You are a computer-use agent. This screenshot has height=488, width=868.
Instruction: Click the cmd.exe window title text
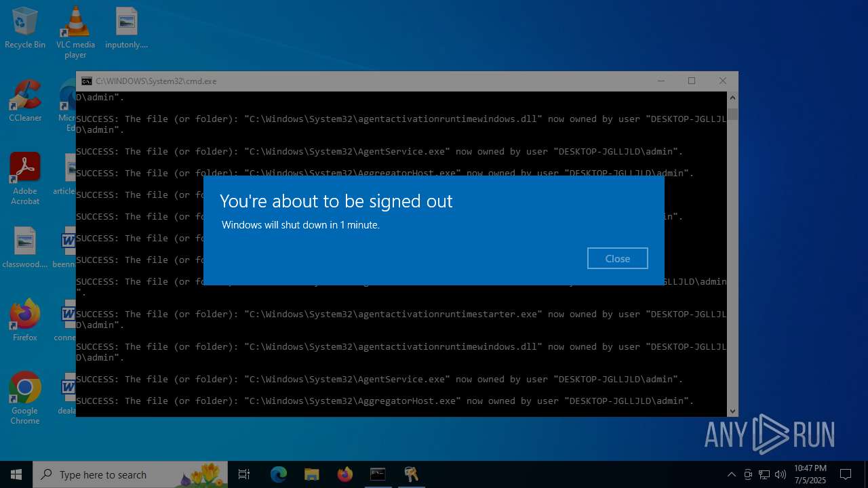coord(156,81)
